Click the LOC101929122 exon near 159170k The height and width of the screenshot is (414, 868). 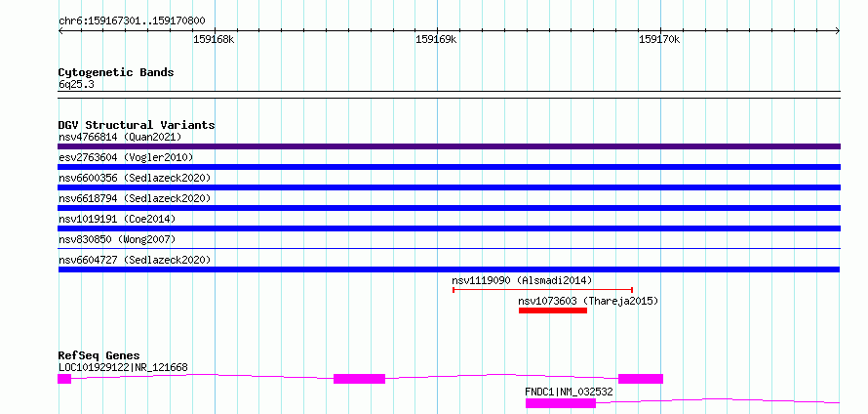[x=641, y=379]
